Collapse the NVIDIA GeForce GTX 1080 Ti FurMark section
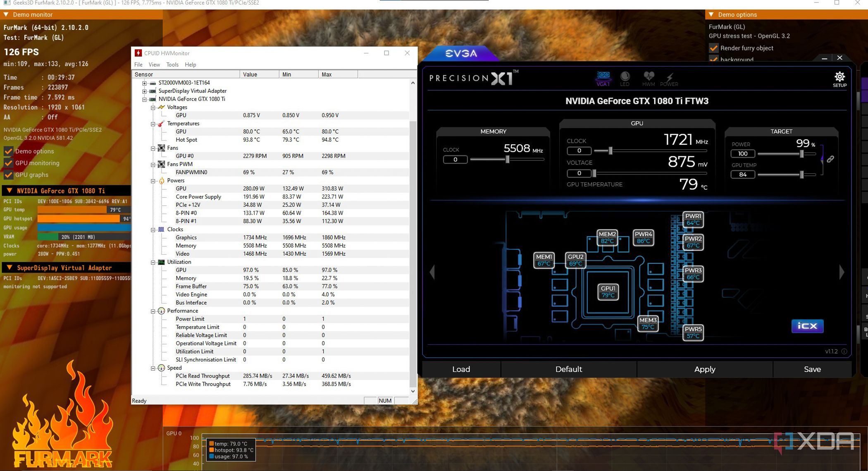The width and height of the screenshot is (868, 471). [9, 191]
